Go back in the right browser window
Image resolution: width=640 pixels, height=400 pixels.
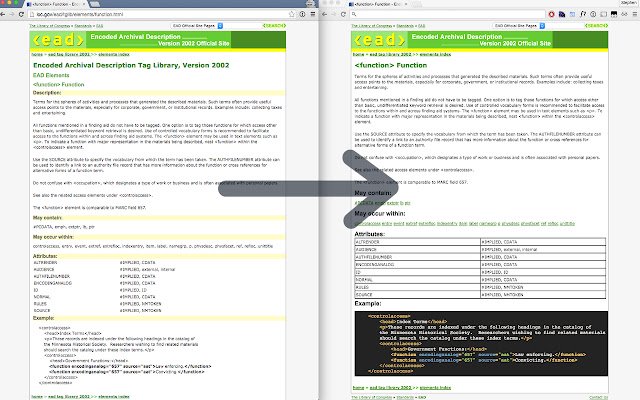coord(324,14)
